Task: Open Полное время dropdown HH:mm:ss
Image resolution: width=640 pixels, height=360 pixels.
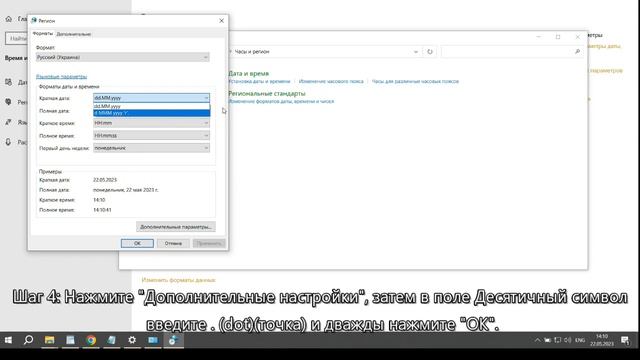Action: click(x=151, y=136)
